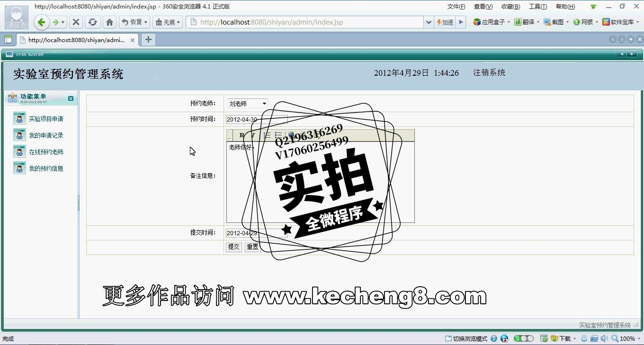Toggle italic in the remark editor
The width and height of the screenshot is (644, 345).
coord(253,135)
